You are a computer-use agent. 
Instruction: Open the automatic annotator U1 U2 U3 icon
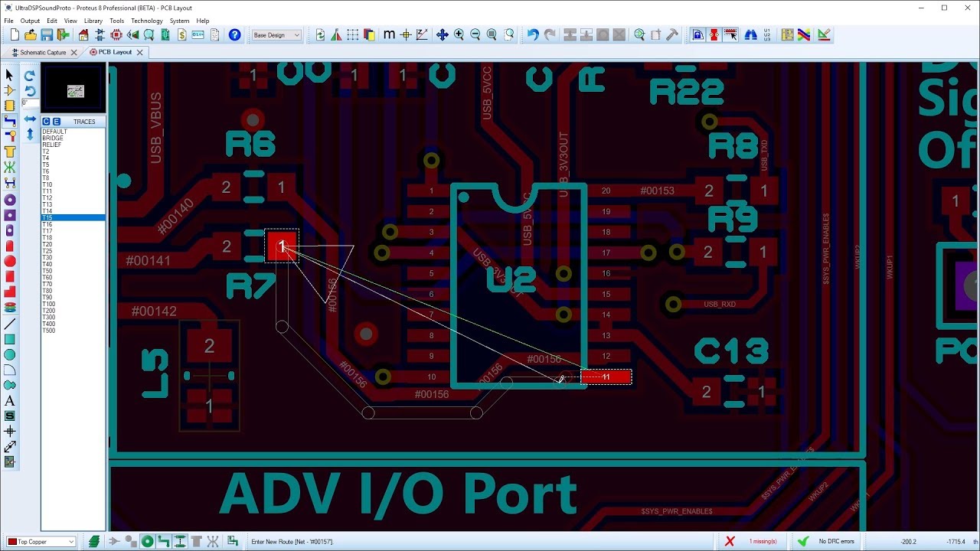(x=767, y=35)
